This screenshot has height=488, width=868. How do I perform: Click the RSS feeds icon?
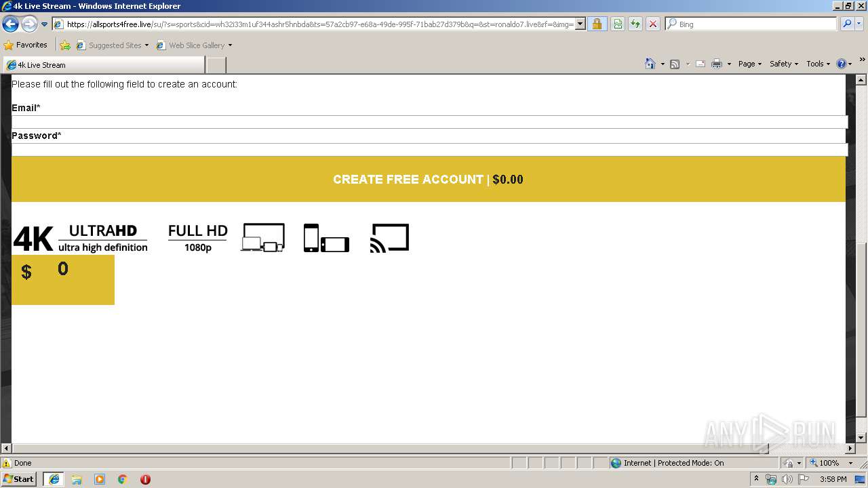(675, 64)
